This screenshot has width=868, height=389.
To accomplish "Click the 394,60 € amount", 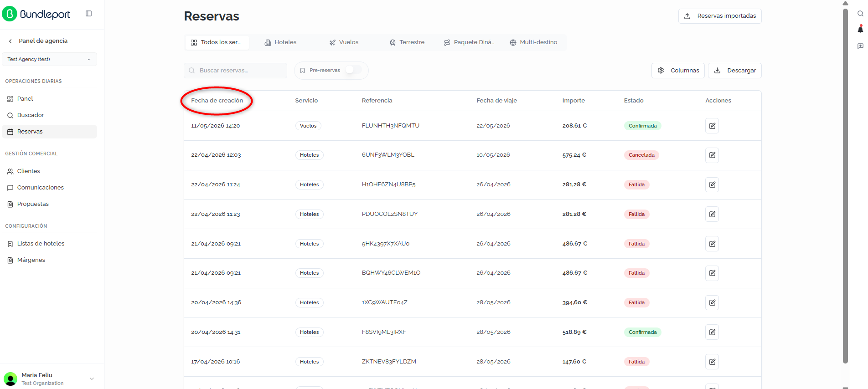I will pyautogui.click(x=575, y=302).
